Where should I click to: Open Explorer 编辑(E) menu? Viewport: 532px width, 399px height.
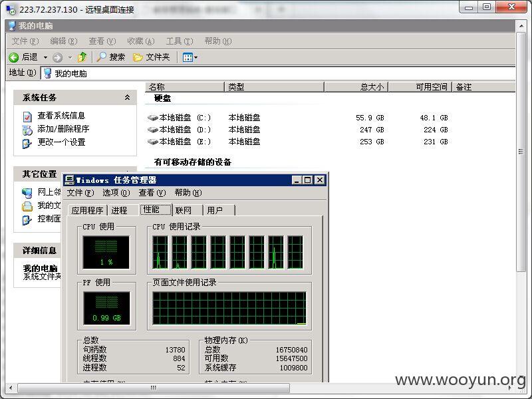[x=64, y=41]
